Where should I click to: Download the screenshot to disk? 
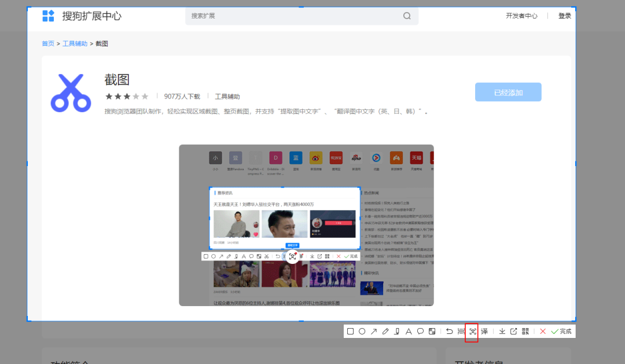pos(502,332)
